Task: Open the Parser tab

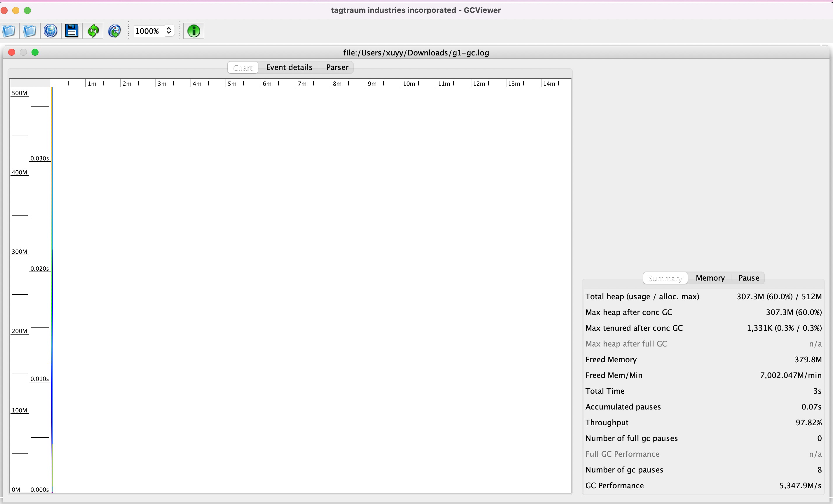Action: [337, 67]
